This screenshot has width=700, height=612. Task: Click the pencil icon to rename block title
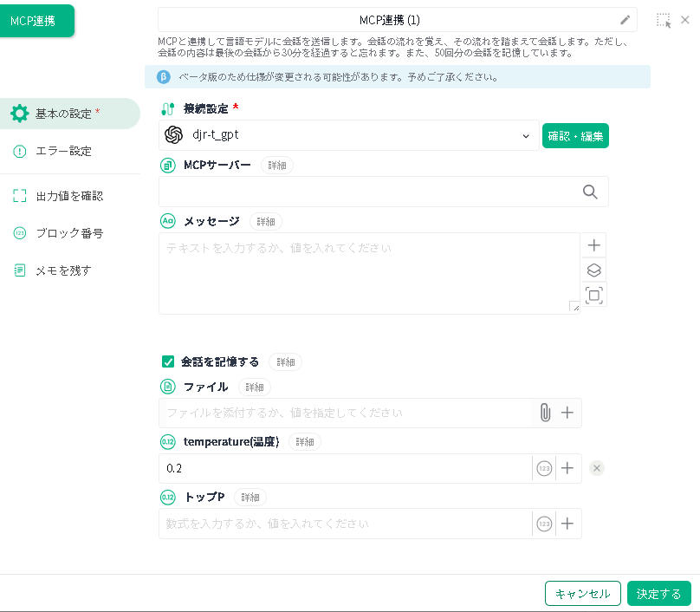(625, 20)
